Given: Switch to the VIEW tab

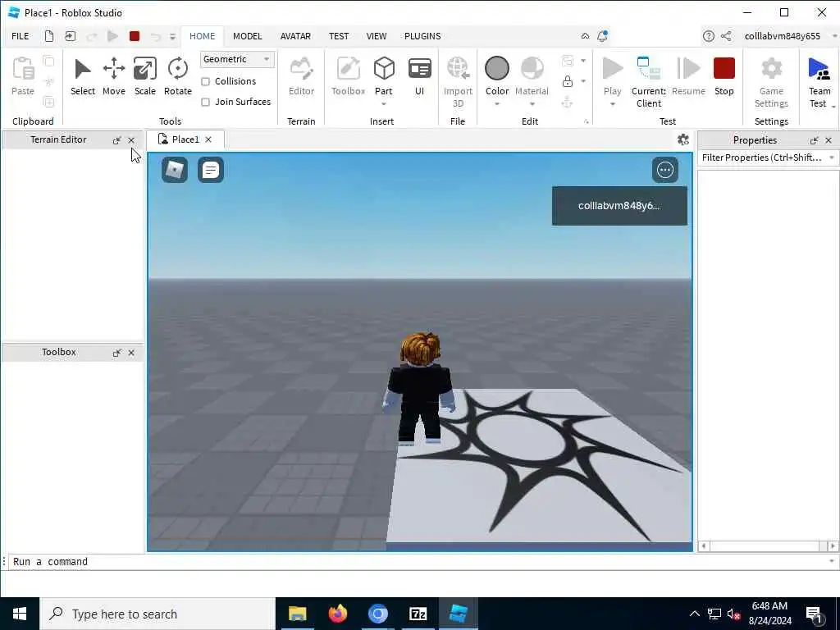Looking at the screenshot, I should pos(376,36).
